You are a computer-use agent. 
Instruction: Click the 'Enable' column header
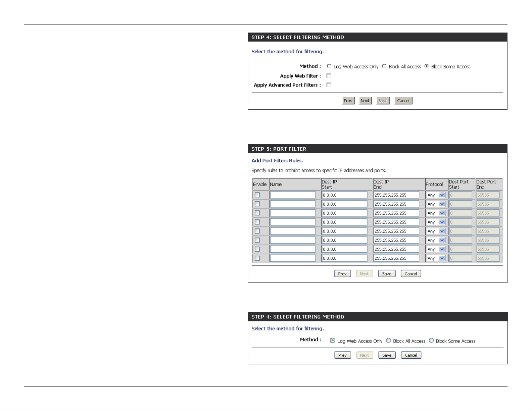260,184
